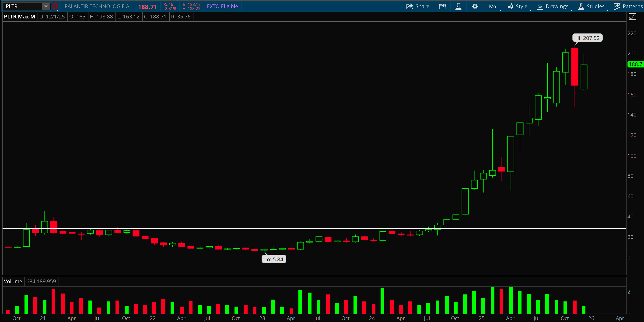Click the red symbol link badge
644x322 pixels.
click(55, 7)
